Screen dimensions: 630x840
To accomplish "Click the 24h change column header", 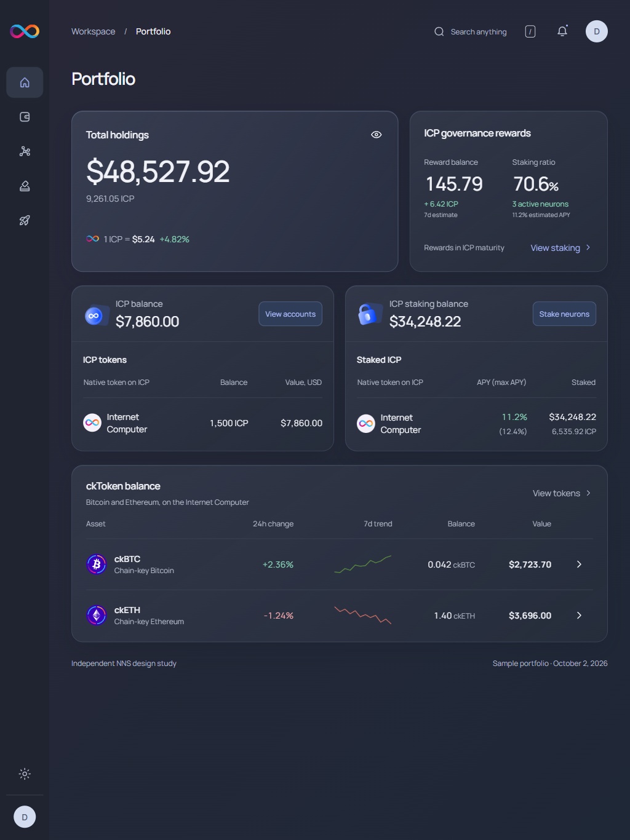I will 273,524.
